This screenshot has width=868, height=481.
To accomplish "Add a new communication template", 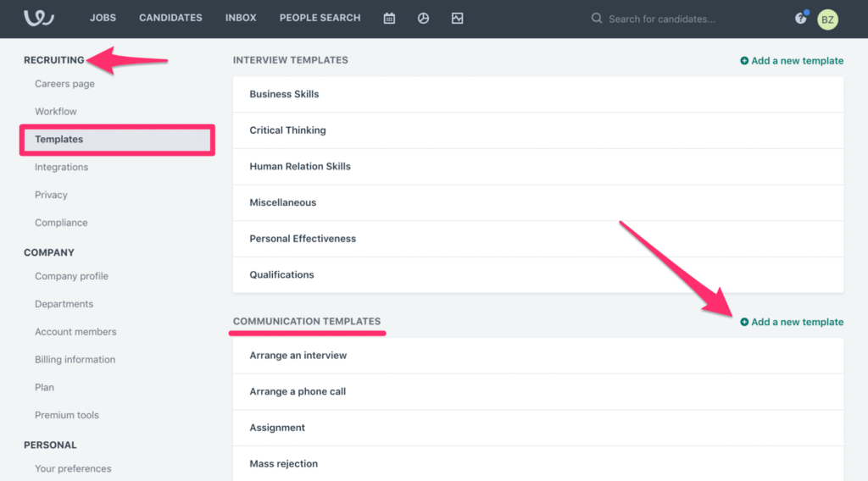I will point(792,322).
